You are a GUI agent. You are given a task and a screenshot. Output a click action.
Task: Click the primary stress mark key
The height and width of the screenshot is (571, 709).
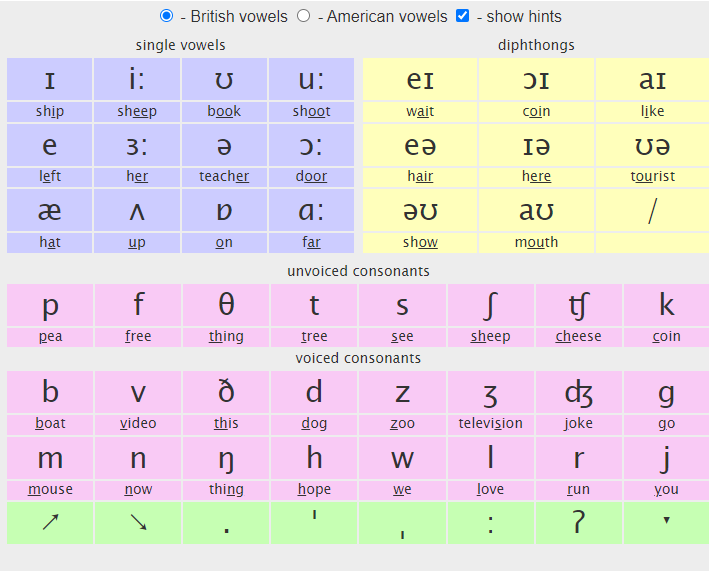pos(314,522)
